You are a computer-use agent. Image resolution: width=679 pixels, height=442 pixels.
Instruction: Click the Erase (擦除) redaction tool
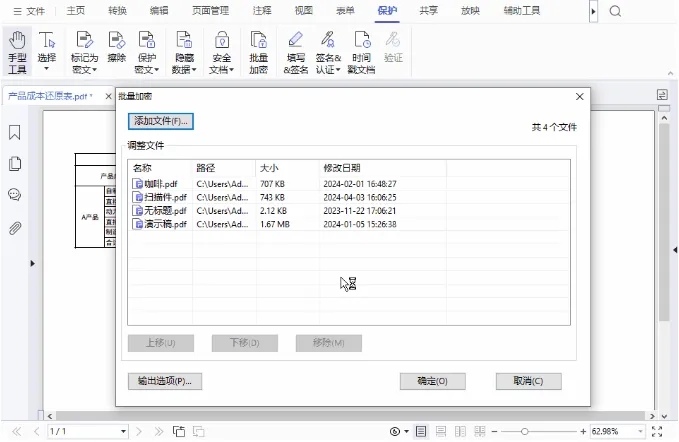[117, 52]
